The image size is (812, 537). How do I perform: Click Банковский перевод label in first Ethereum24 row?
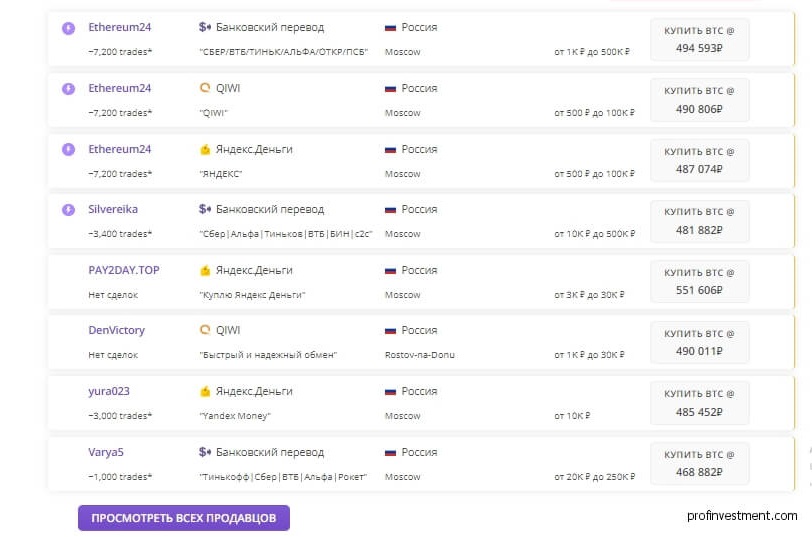tap(270, 27)
